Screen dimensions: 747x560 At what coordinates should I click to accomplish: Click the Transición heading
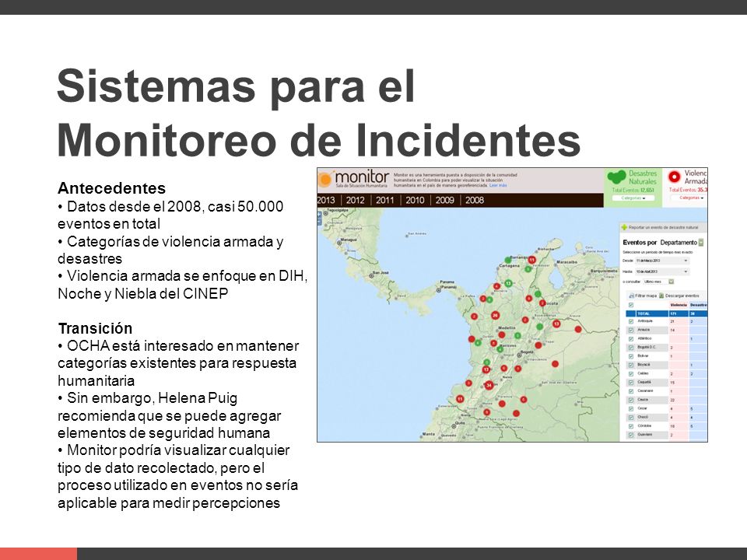coord(95,328)
